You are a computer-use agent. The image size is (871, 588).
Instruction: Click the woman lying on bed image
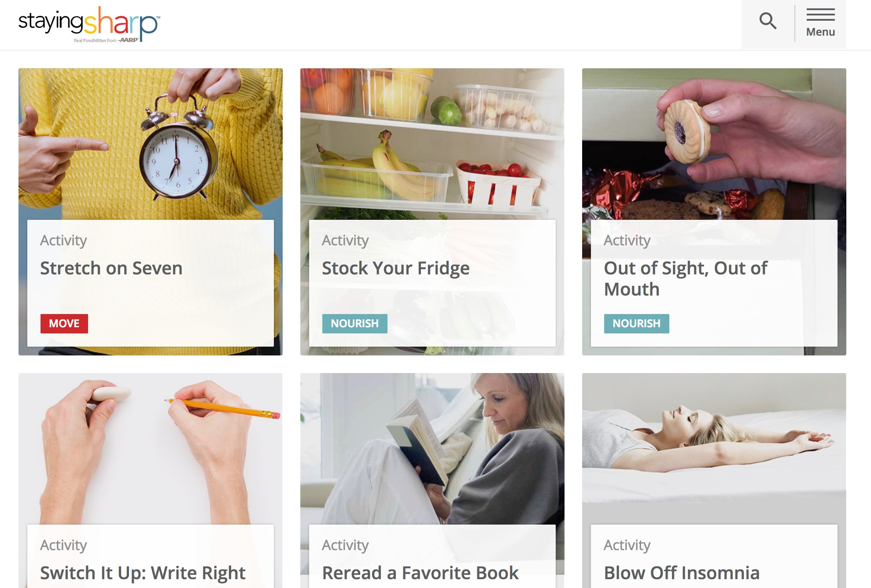[714, 449]
